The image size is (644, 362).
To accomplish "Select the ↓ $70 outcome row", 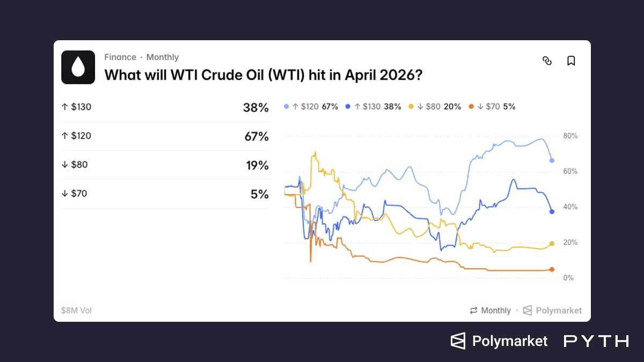I will [x=165, y=194].
